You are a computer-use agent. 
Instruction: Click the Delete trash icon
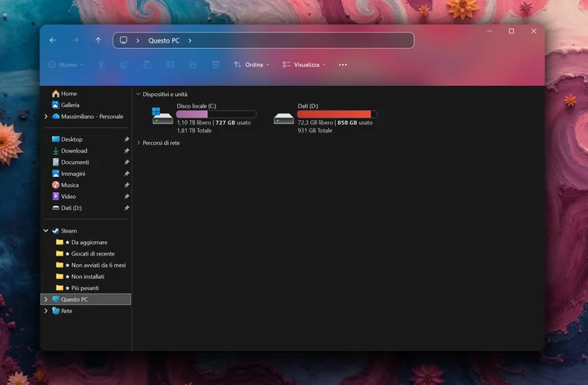tap(216, 64)
